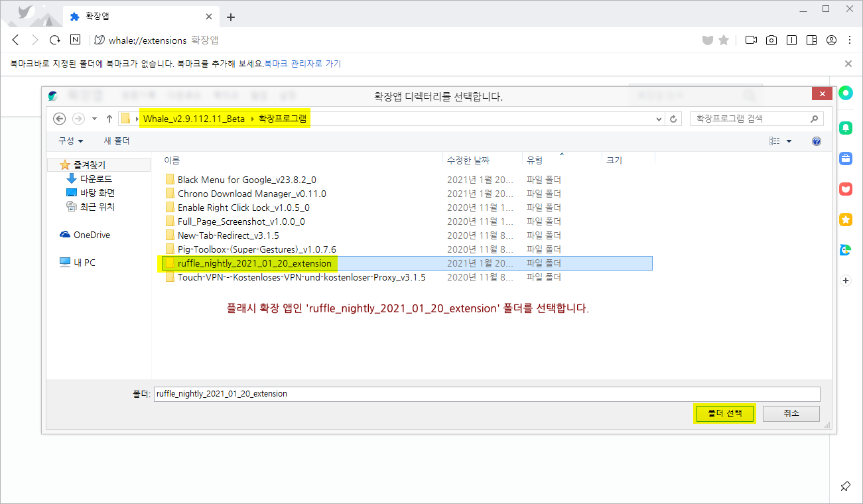Close the bookmark bar notice
The width and height of the screenshot is (863, 504).
[x=848, y=64]
